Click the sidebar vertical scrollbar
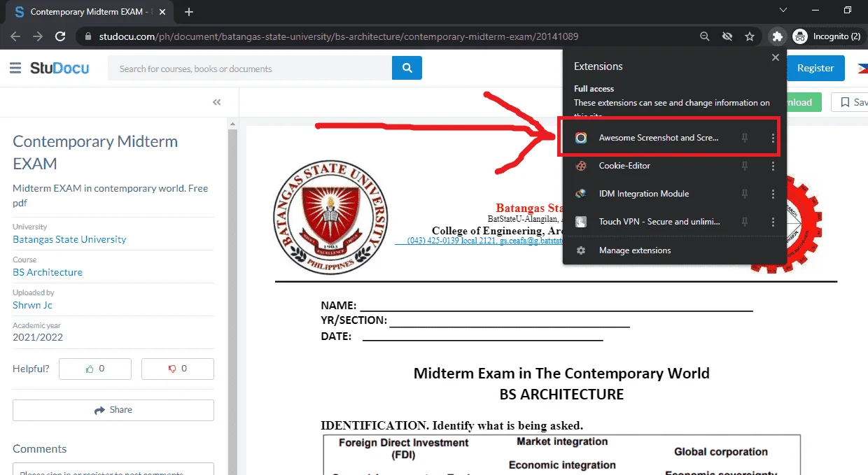Screen dimensions: 868x475 point(233,297)
